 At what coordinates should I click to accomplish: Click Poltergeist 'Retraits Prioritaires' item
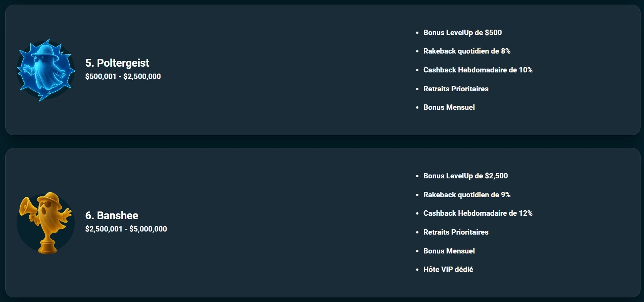[456, 89]
